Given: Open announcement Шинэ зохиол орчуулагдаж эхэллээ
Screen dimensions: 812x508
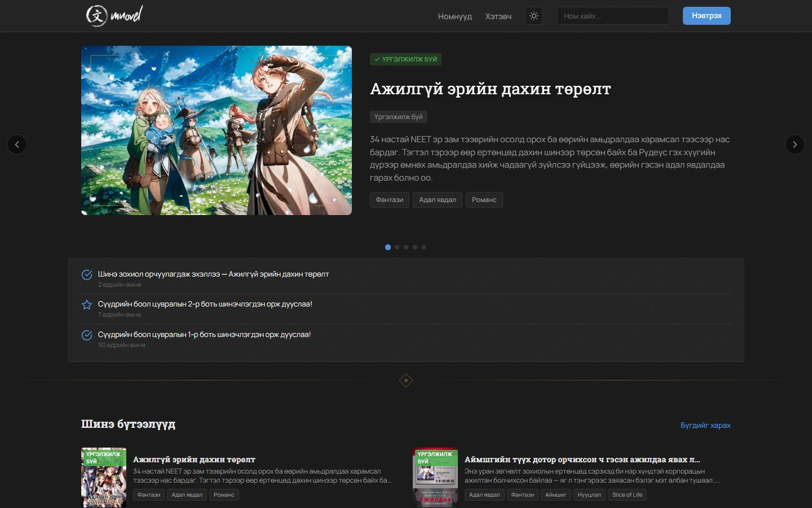Looking at the screenshot, I should 213,274.
